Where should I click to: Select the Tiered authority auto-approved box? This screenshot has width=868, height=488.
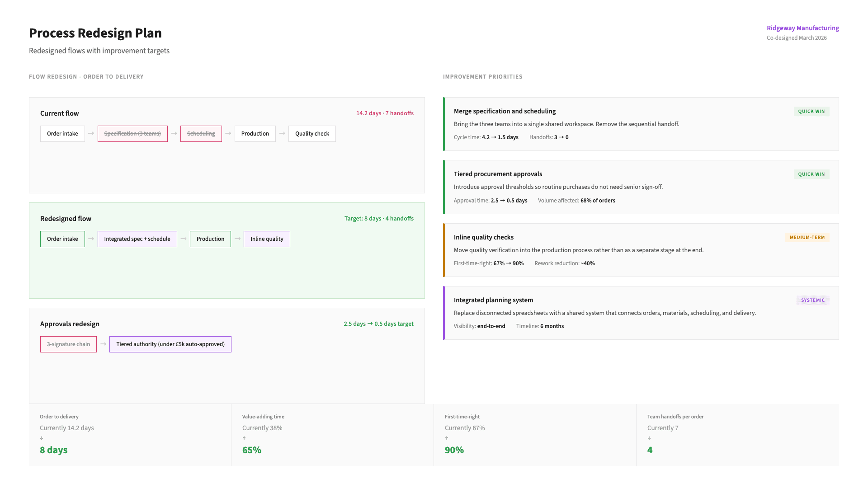point(170,344)
